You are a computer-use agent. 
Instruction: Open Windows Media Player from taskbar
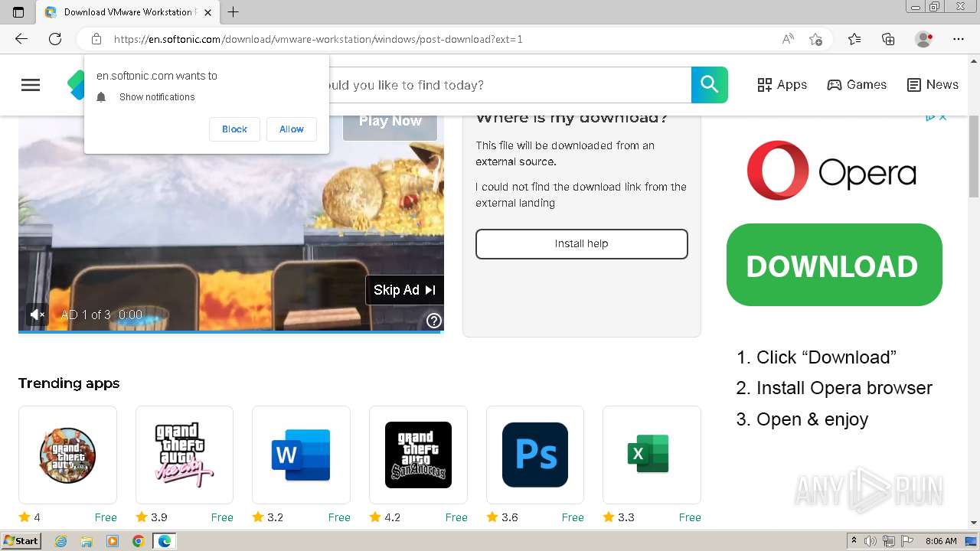[113, 541]
